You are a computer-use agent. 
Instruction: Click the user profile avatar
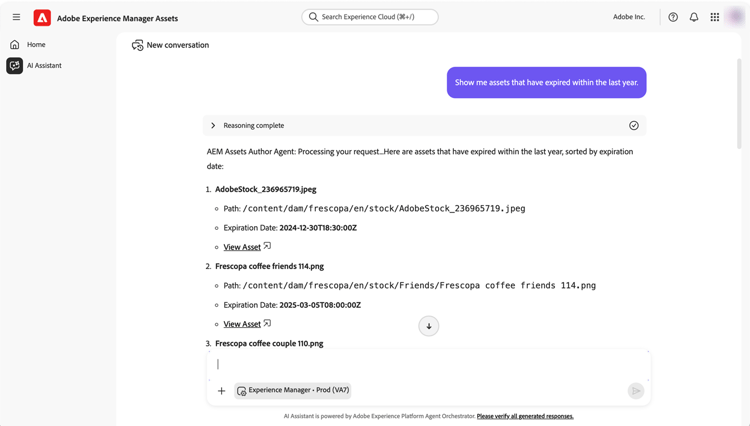(737, 17)
